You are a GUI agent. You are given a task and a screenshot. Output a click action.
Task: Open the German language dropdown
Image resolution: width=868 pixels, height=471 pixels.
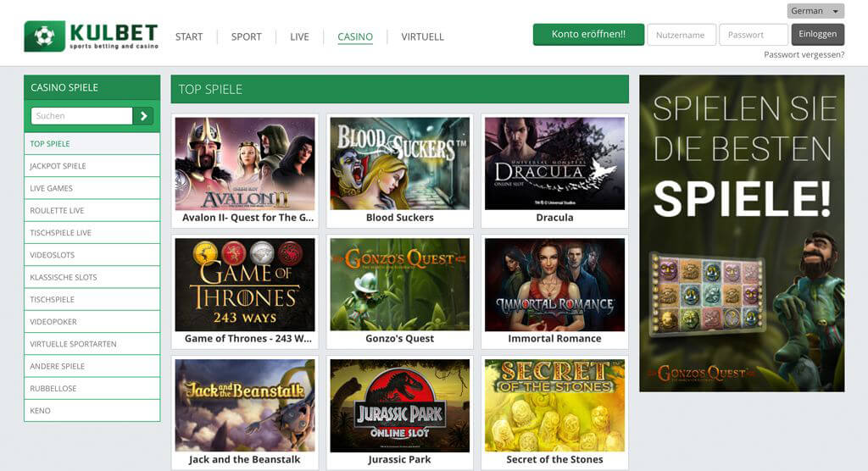click(815, 11)
